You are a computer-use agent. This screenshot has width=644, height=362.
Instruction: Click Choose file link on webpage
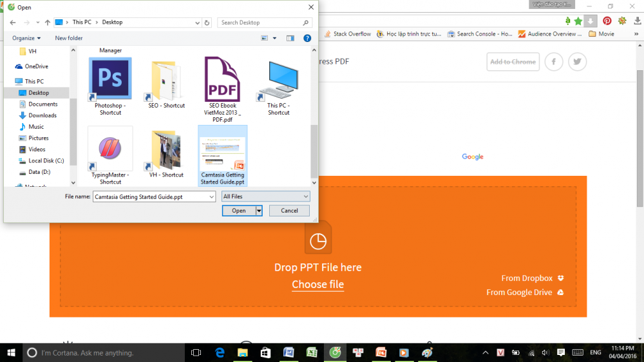click(318, 284)
